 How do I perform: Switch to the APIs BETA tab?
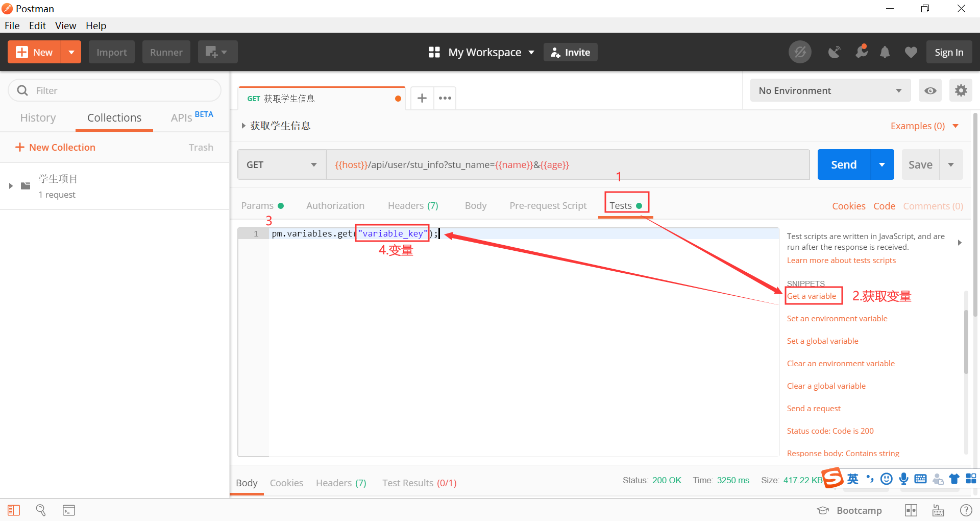coord(192,117)
